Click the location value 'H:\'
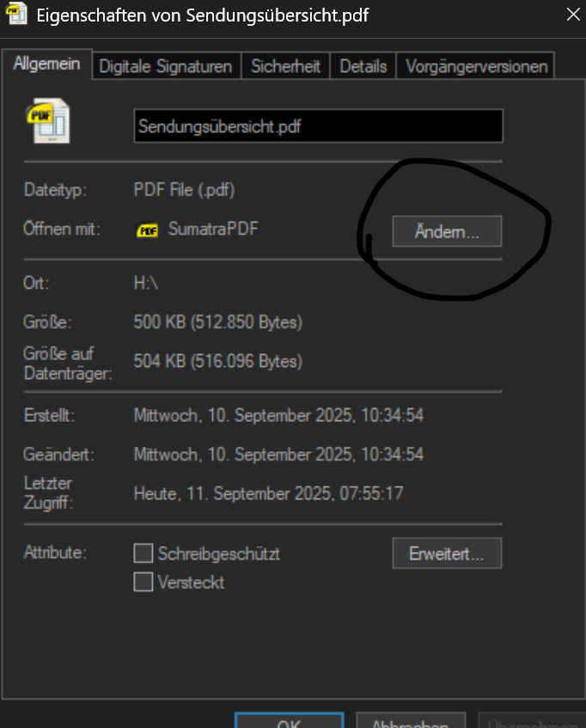This screenshot has height=728, width=586. point(146,282)
